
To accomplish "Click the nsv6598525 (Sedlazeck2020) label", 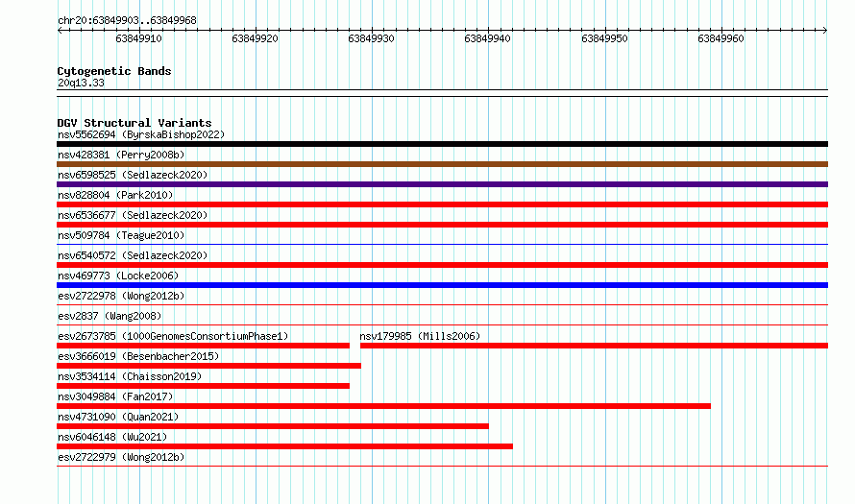I will click(x=133, y=175).
